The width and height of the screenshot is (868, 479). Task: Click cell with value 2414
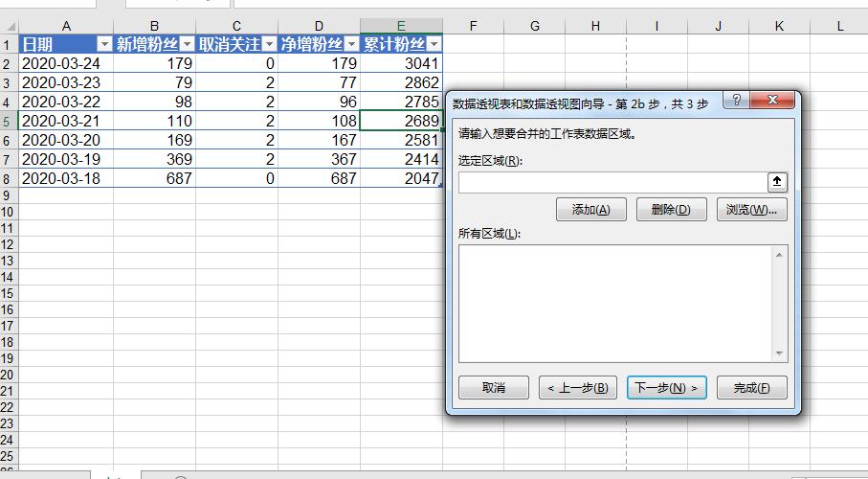click(401, 159)
